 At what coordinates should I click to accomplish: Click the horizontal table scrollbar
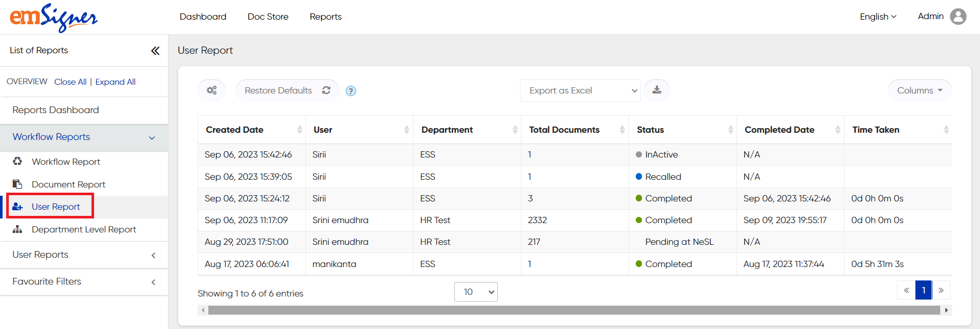point(574,310)
